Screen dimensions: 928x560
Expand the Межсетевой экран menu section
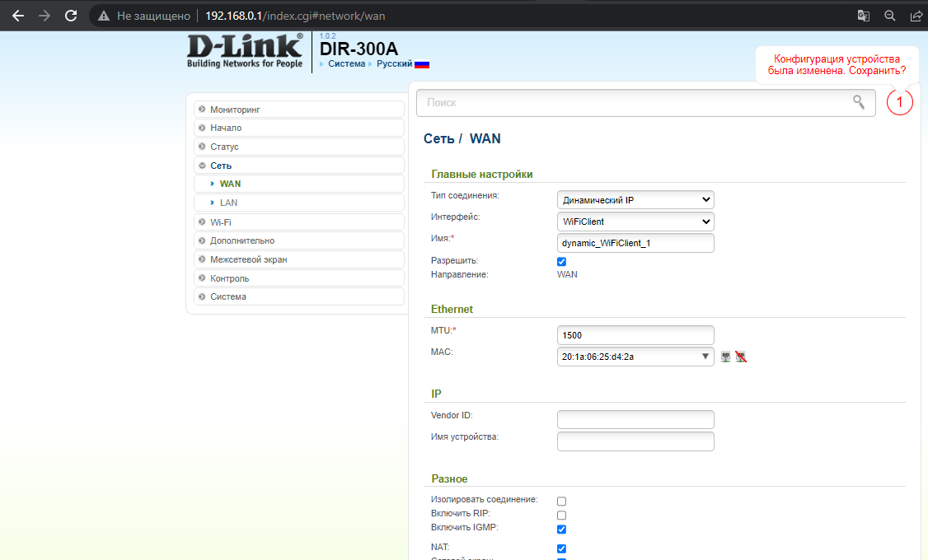coord(299,259)
